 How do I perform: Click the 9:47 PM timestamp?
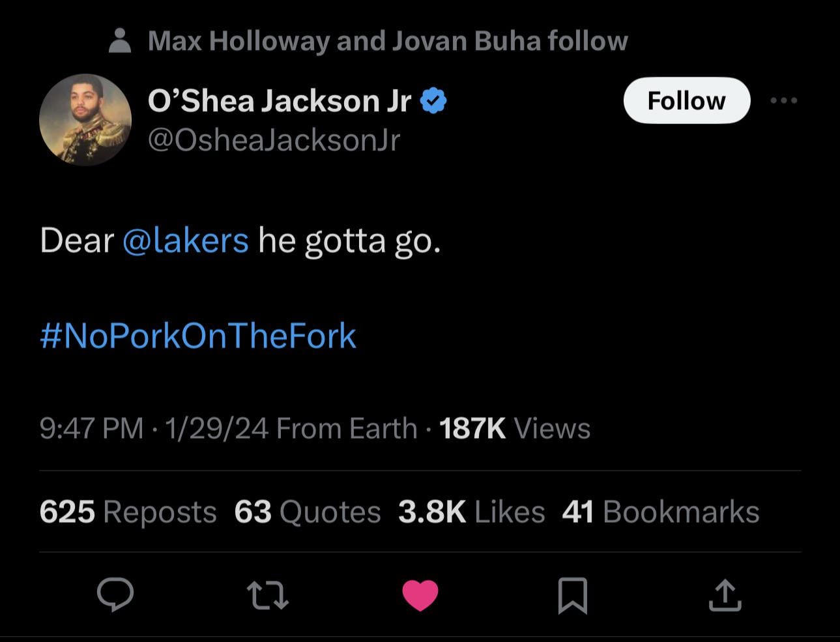[x=91, y=429]
